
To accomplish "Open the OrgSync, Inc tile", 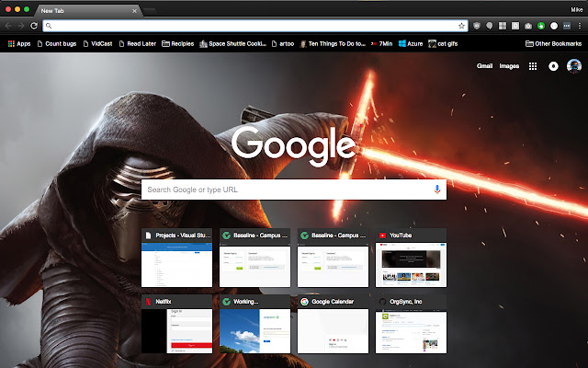I will pos(411,324).
